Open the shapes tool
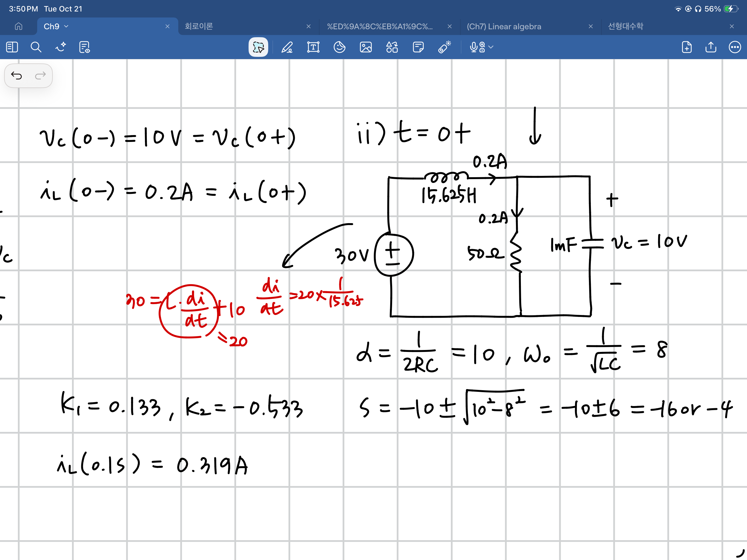The image size is (747, 560). coord(392,47)
